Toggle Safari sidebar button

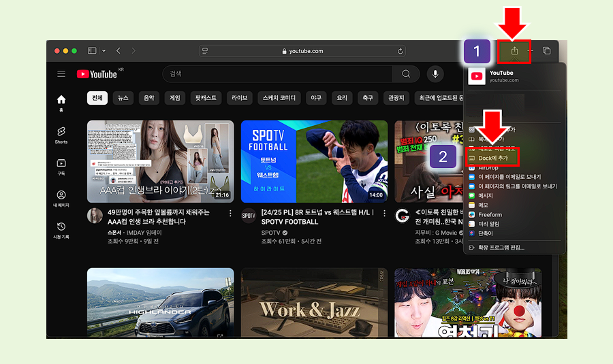(x=92, y=51)
